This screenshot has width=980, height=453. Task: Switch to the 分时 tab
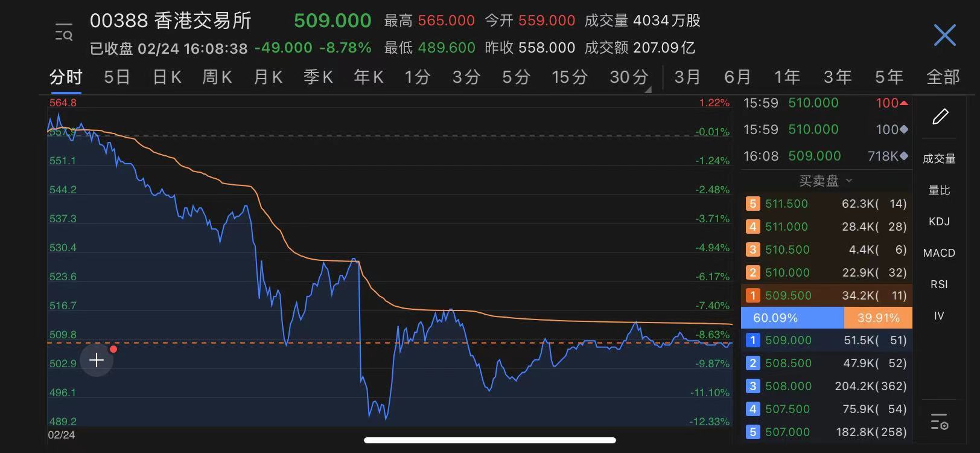pos(66,77)
